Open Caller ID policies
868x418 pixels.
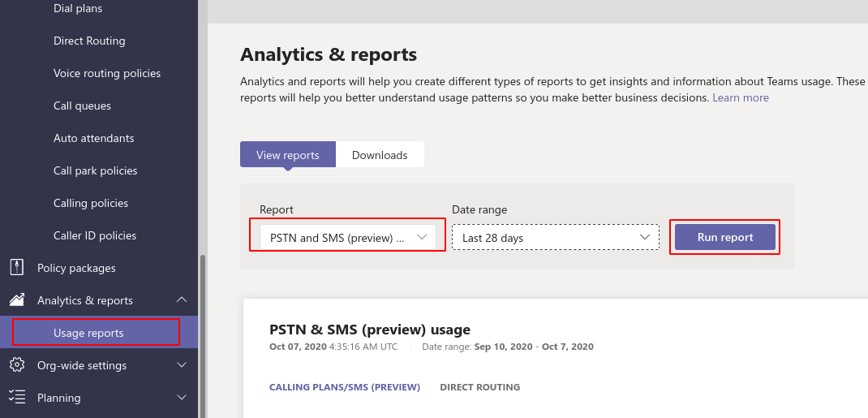[x=95, y=235]
